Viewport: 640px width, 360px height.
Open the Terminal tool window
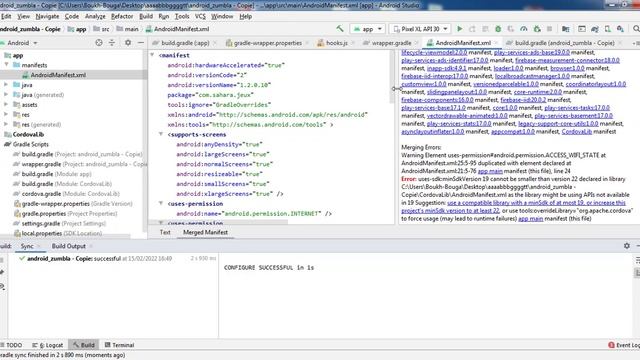coord(119,345)
